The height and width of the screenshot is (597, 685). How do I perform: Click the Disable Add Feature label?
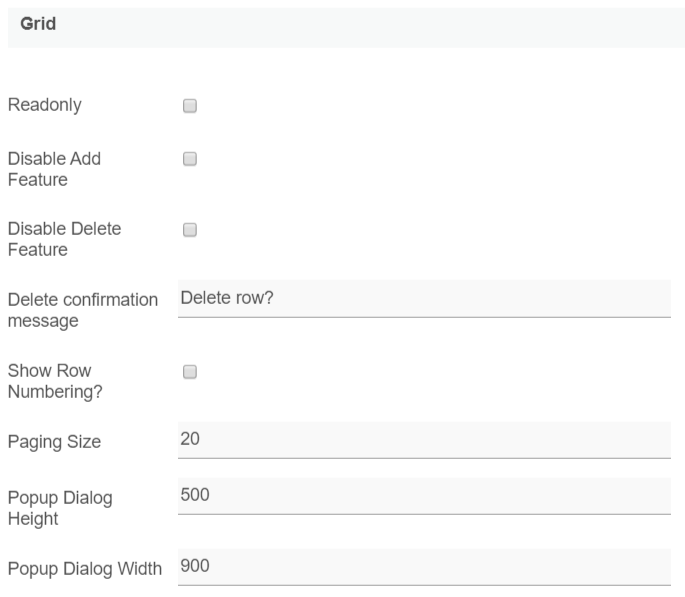[x=54, y=169]
